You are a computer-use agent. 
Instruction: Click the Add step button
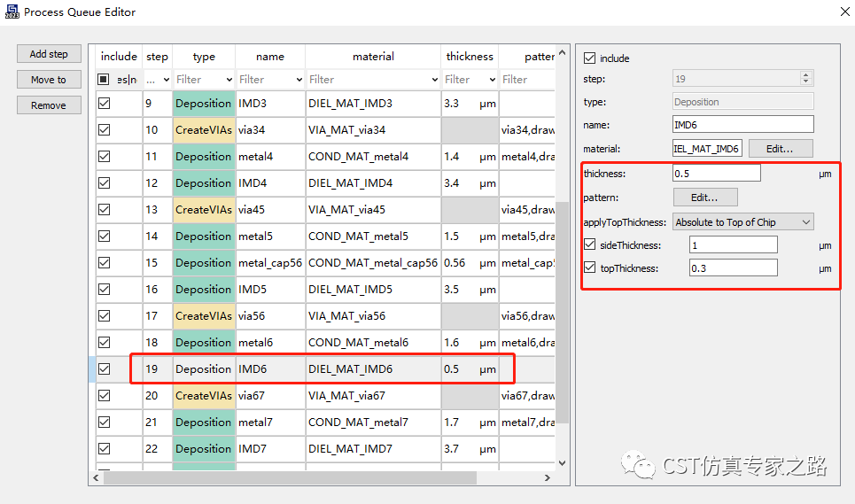pyautogui.click(x=49, y=54)
